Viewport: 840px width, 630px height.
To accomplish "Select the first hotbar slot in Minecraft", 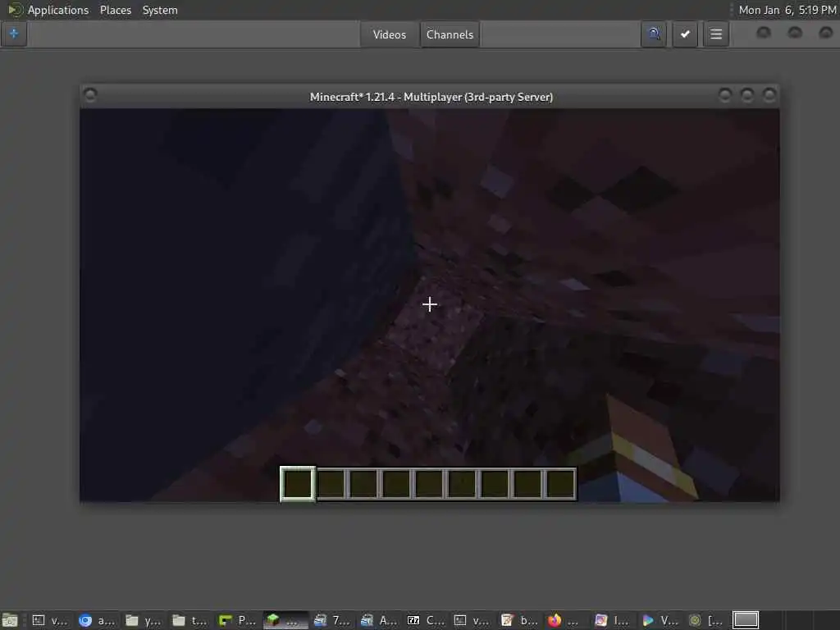I will [298, 484].
